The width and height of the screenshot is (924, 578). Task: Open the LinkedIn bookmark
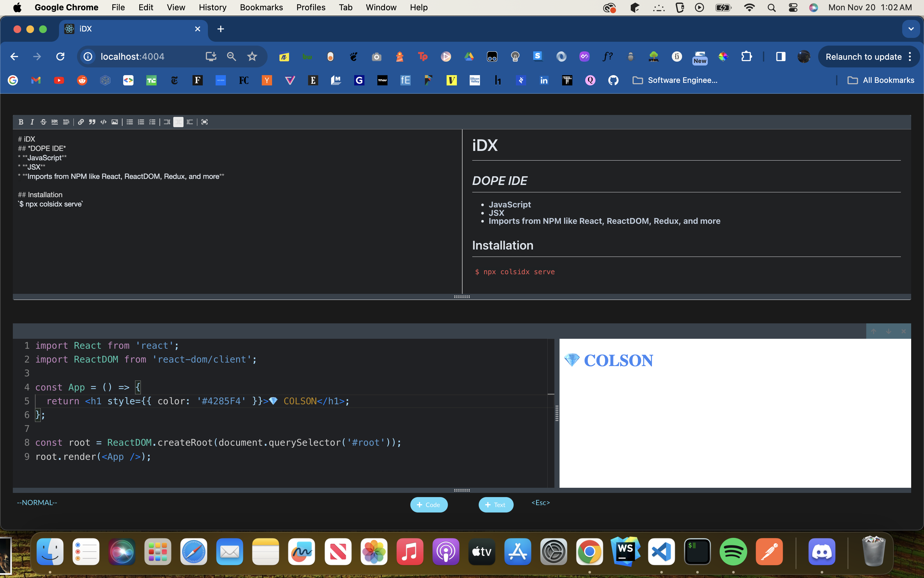pos(544,80)
